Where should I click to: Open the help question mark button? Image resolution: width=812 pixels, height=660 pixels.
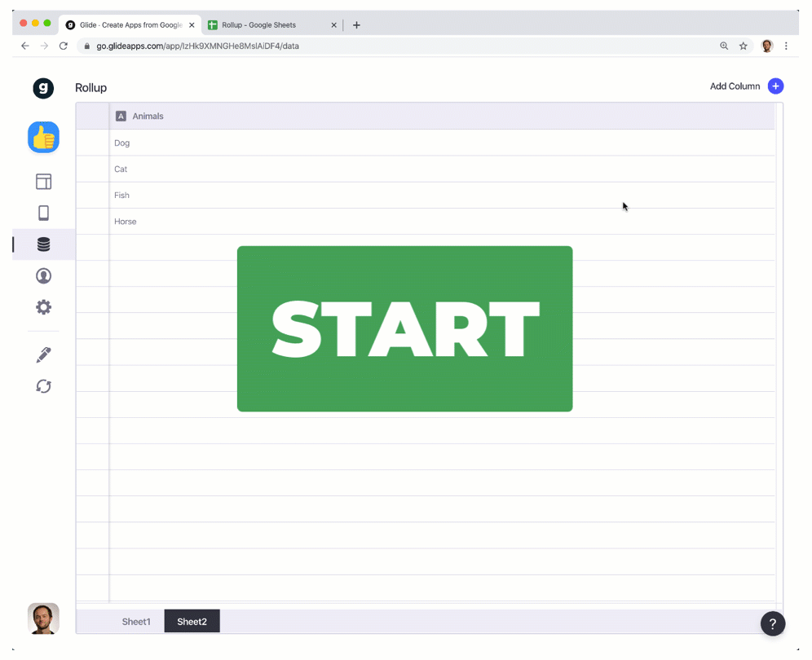(x=772, y=623)
